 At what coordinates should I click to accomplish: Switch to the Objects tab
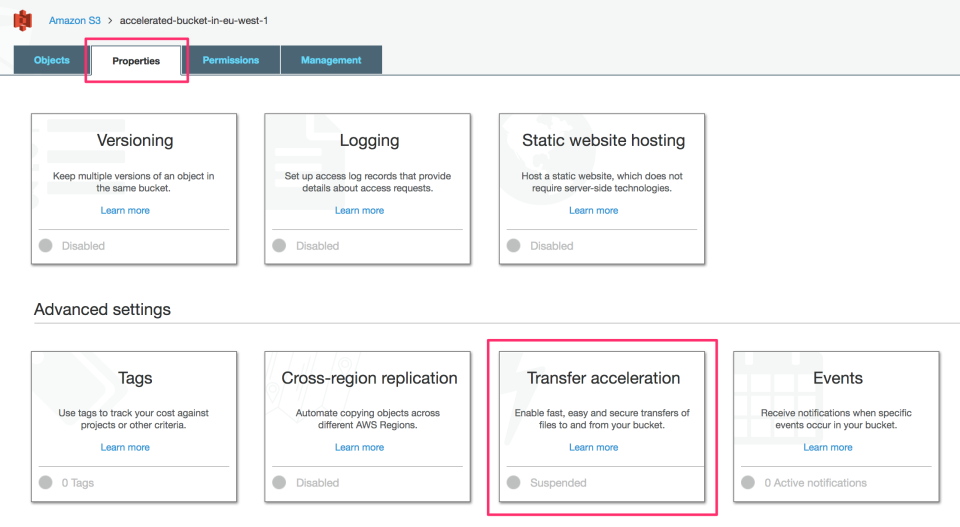[51, 60]
